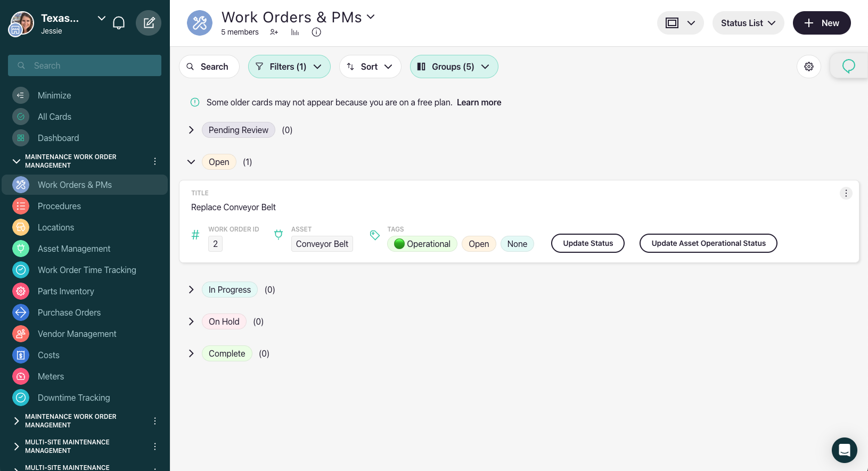868x471 pixels.
Task: Open the card's three-dot options menu
Action: tap(846, 193)
